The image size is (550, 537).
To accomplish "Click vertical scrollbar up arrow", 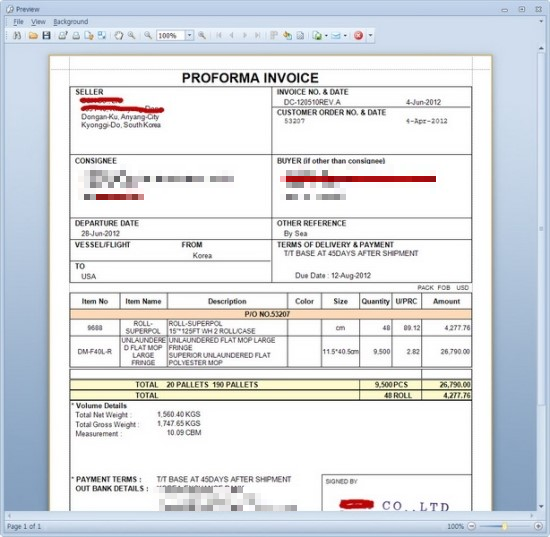I will point(541,48).
